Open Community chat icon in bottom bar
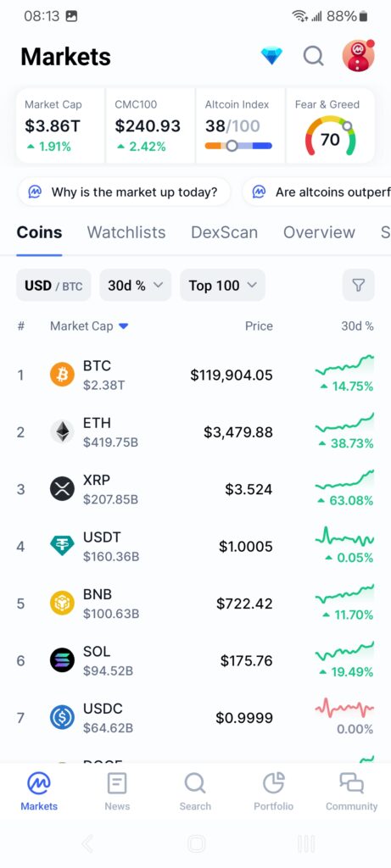This screenshot has height=868, width=391. [352, 792]
